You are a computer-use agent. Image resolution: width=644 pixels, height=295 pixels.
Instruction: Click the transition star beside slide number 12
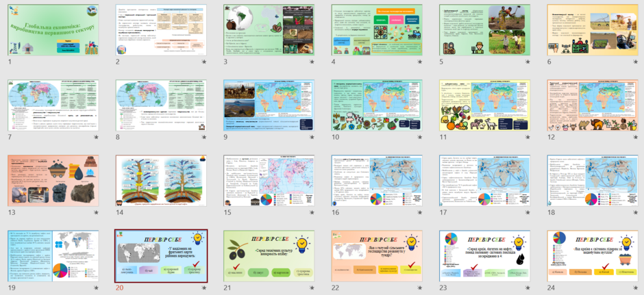636,137
